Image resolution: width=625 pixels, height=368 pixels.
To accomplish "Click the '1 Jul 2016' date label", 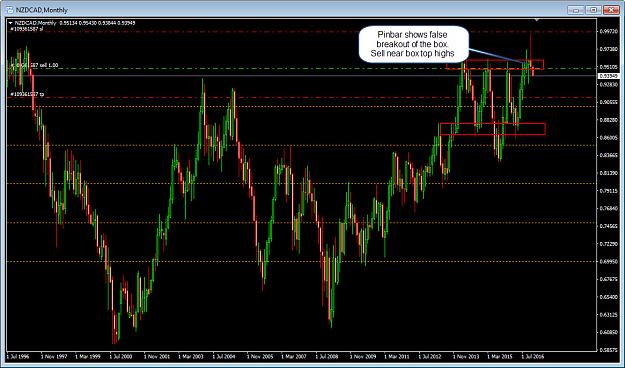I will [533, 356].
